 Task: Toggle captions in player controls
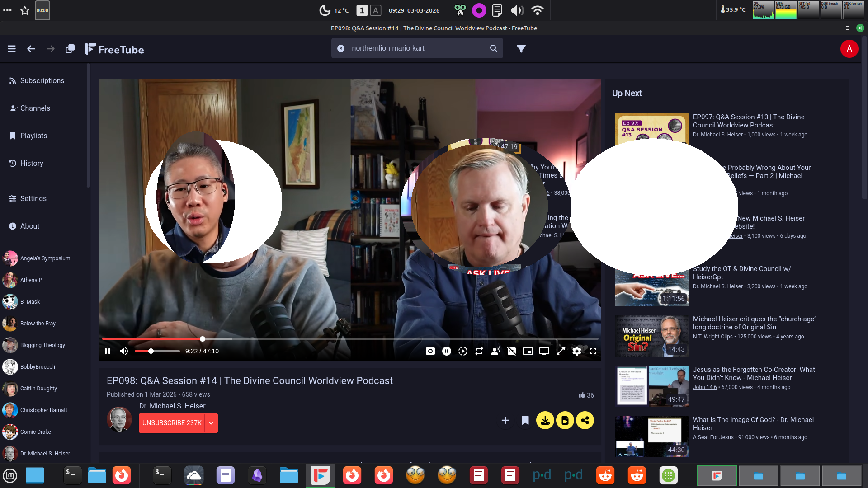(512, 351)
